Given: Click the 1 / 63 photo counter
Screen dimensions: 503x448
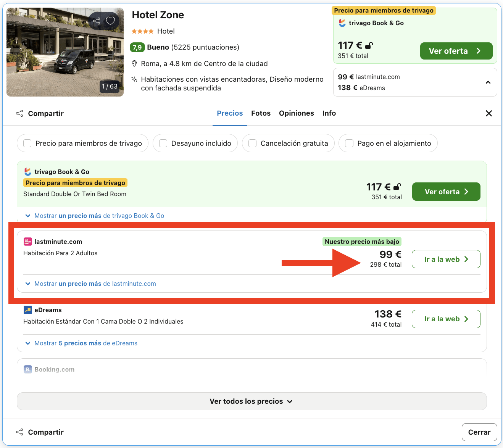Looking at the screenshot, I should [110, 86].
